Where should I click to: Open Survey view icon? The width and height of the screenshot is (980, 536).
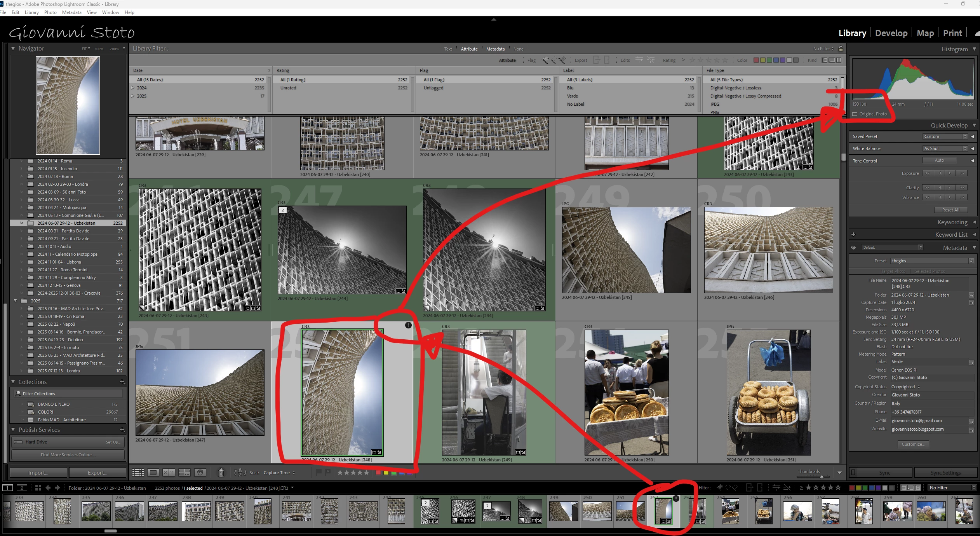point(184,473)
